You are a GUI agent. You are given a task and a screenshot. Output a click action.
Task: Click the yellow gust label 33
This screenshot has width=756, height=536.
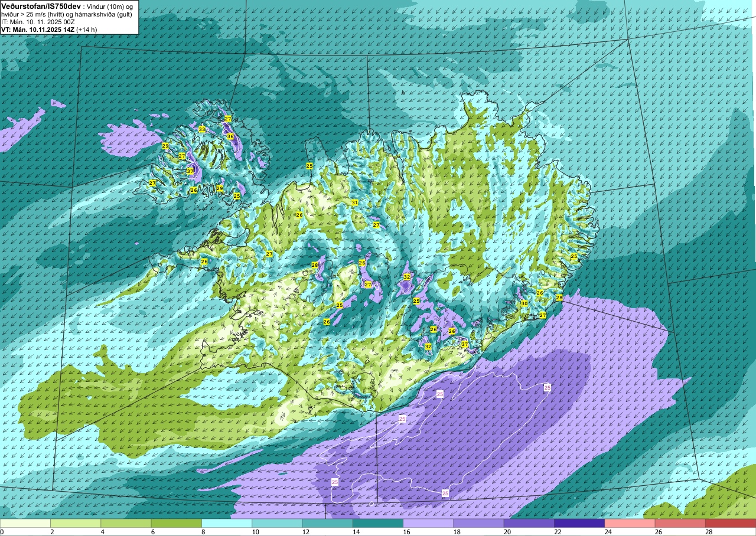point(202,129)
